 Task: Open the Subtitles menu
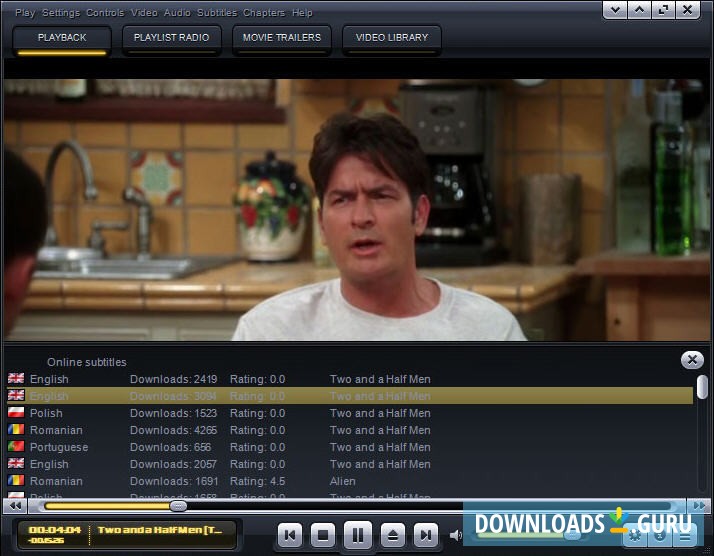click(x=217, y=13)
